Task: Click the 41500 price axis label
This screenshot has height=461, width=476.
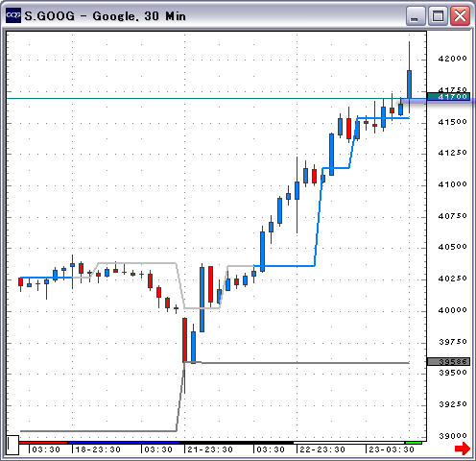Action: pyautogui.click(x=452, y=122)
